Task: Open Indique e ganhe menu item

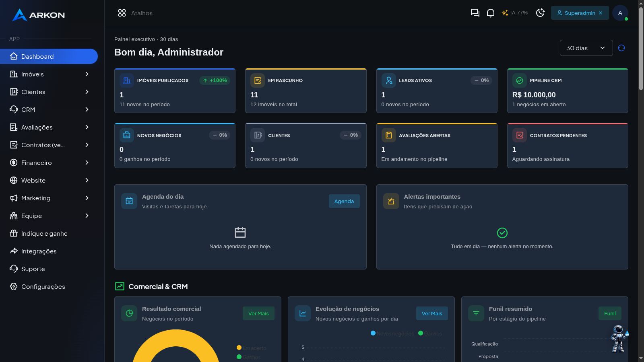Action: pyautogui.click(x=49, y=233)
